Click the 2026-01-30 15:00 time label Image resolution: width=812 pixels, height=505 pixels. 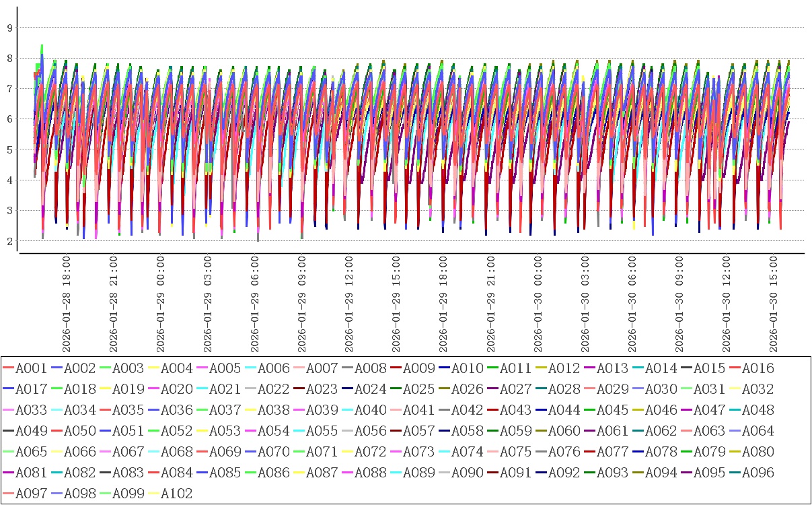click(x=773, y=303)
